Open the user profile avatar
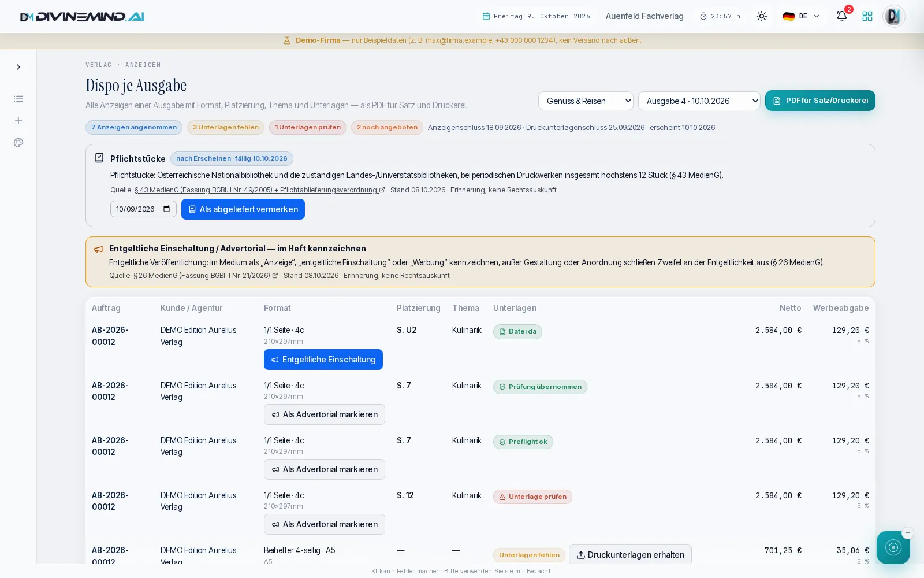924x578 pixels. pyautogui.click(x=893, y=16)
